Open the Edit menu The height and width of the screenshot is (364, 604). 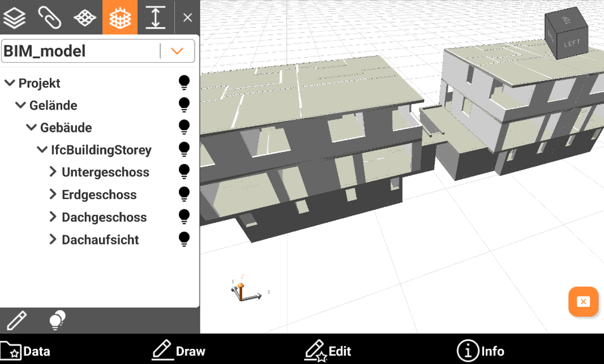click(x=328, y=351)
